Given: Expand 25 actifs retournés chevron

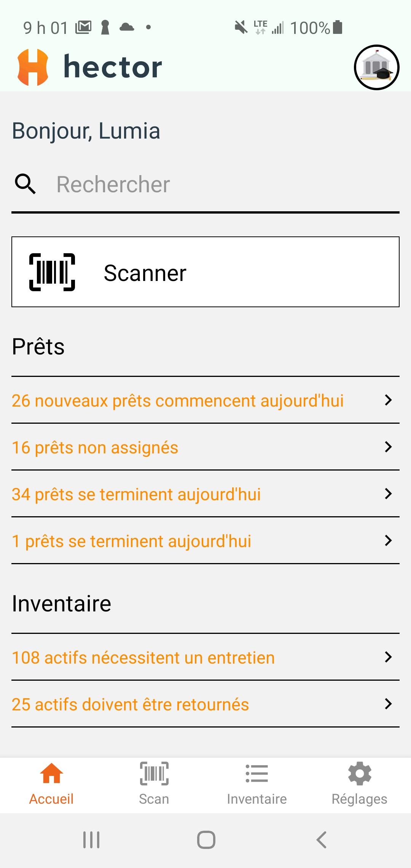Looking at the screenshot, I should 388,704.
